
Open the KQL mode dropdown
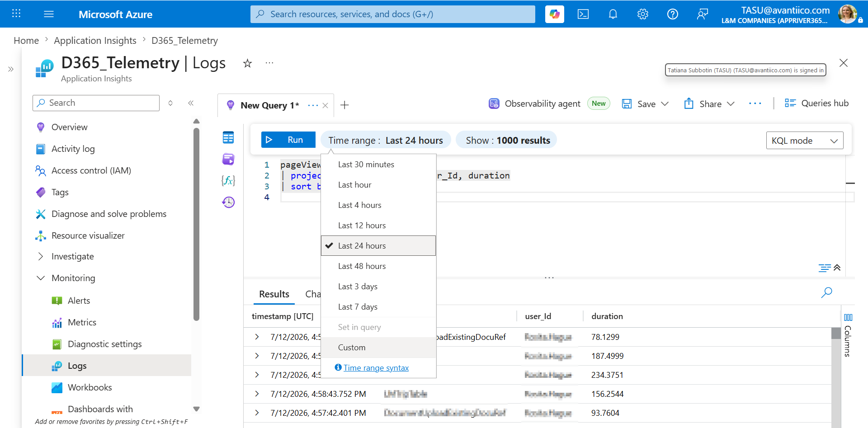tap(805, 141)
